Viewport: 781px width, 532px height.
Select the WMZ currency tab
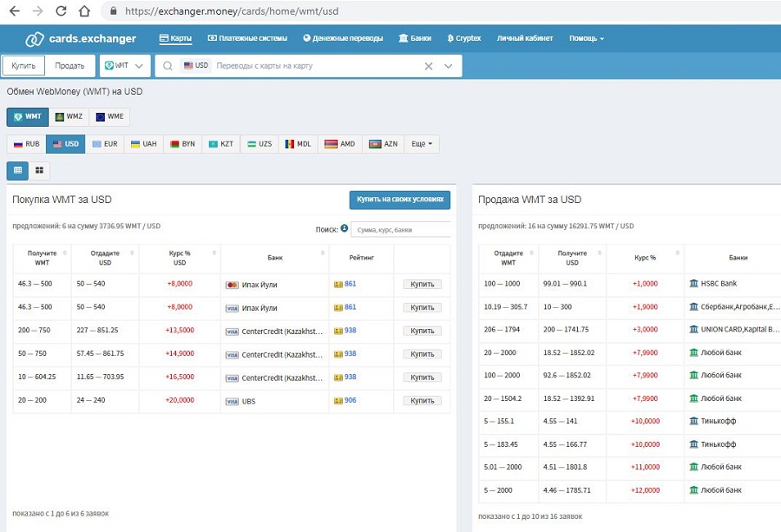69,116
